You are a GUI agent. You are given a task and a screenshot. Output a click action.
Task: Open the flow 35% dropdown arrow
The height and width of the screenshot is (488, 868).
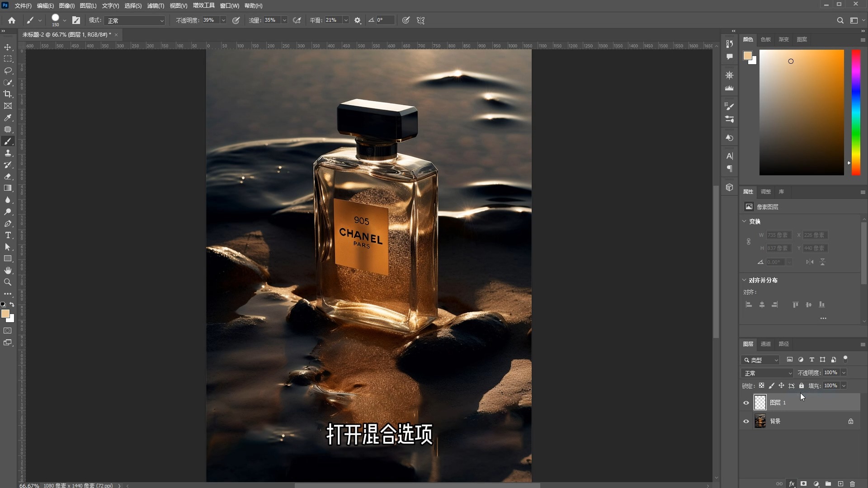[284, 20]
